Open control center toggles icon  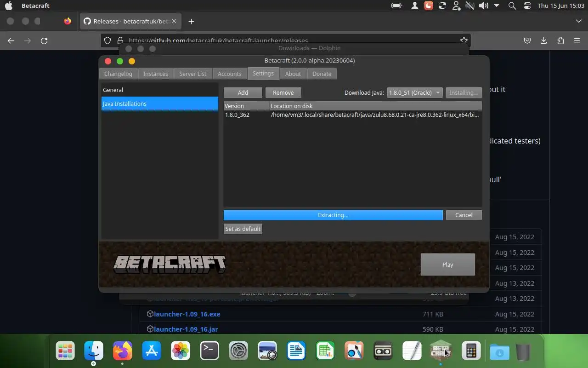pyautogui.click(x=527, y=6)
